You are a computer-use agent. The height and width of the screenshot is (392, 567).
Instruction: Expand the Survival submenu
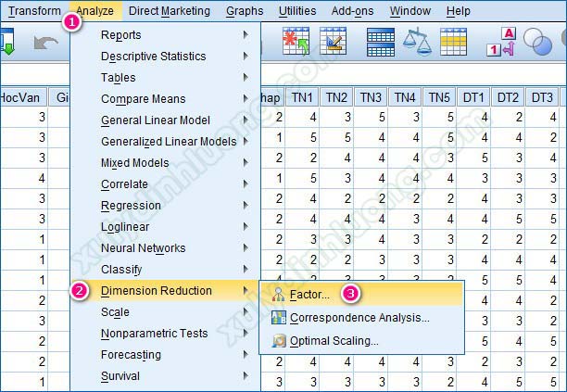coord(165,376)
